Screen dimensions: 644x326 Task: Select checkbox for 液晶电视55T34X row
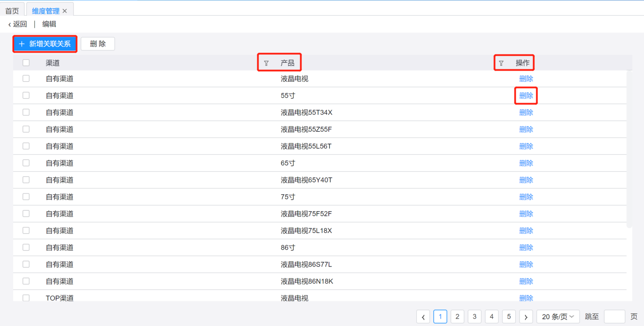(x=26, y=112)
